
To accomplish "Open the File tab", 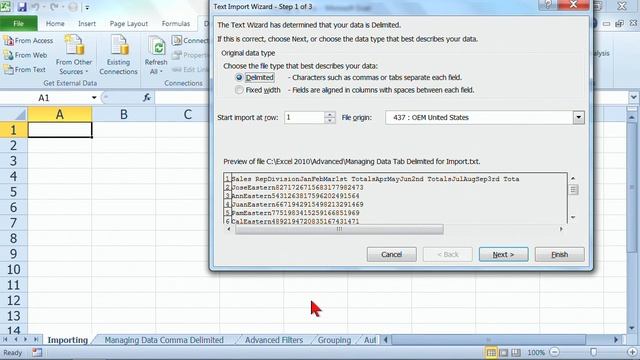I will coord(19,24).
